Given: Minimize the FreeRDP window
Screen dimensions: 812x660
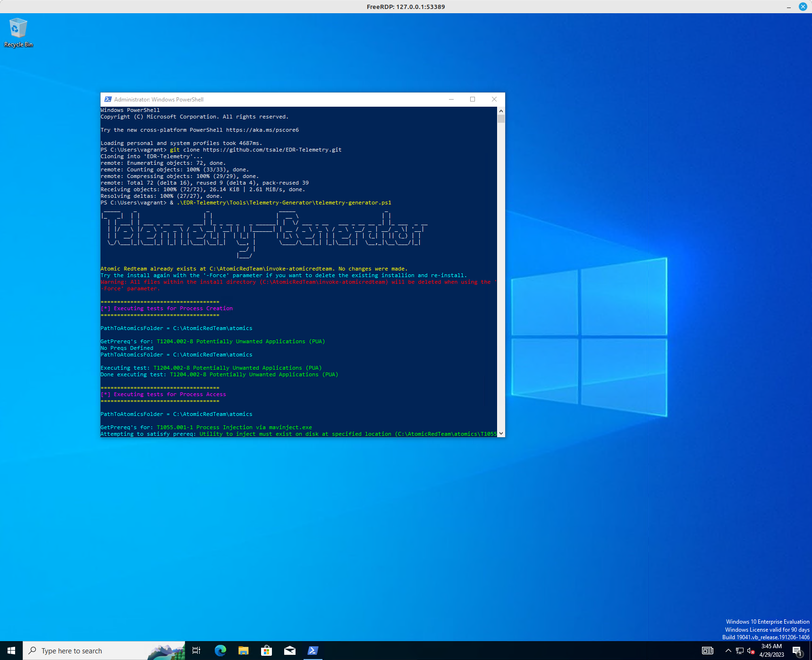Looking at the screenshot, I should click(789, 7).
